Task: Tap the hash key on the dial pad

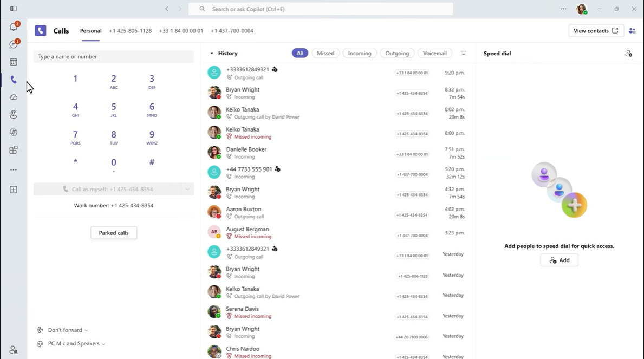Action: click(152, 162)
